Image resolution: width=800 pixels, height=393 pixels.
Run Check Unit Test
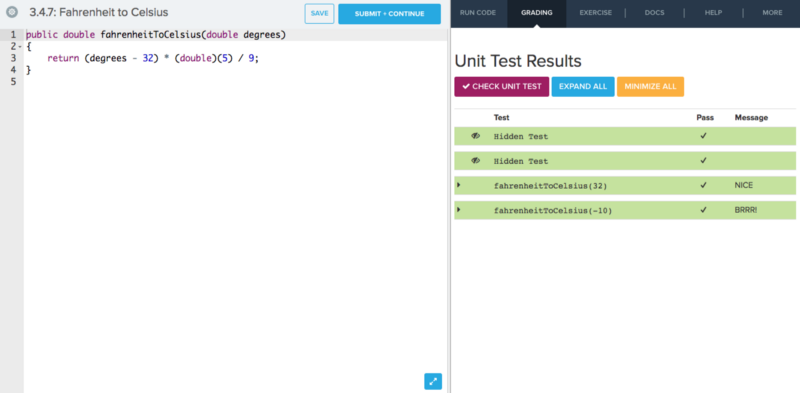click(502, 87)
